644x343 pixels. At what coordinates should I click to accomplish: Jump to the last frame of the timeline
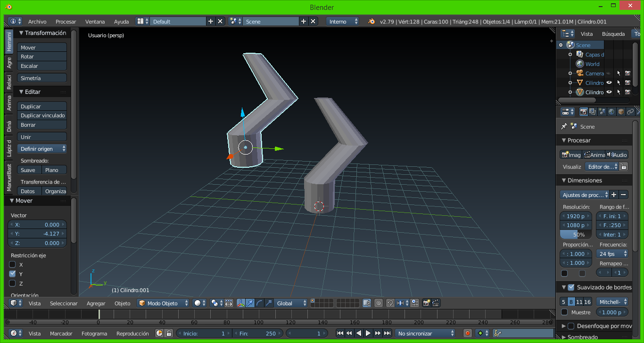(387, 333)
